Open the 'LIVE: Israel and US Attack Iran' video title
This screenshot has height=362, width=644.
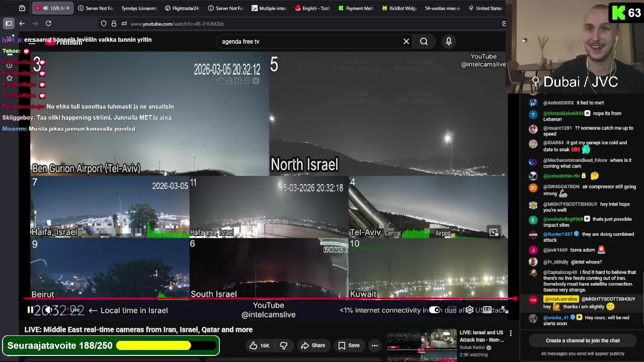click(x=481, y=336)
